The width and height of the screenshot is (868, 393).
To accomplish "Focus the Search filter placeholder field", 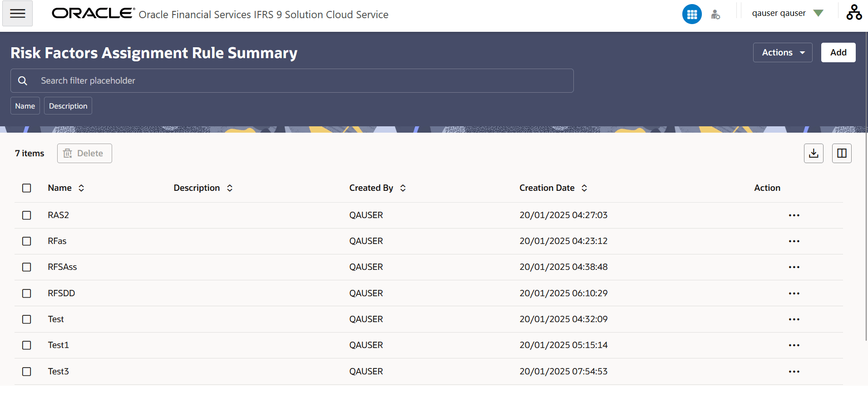I will [x=292, y=81].
